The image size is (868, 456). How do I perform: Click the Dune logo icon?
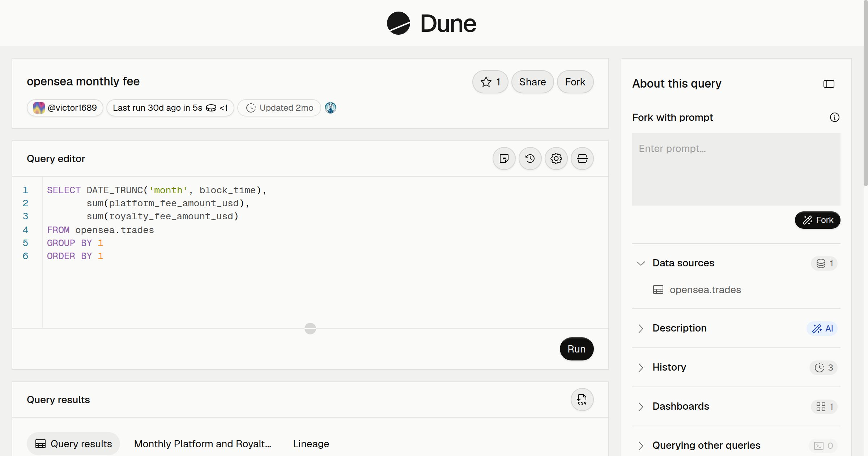[398, 23]
